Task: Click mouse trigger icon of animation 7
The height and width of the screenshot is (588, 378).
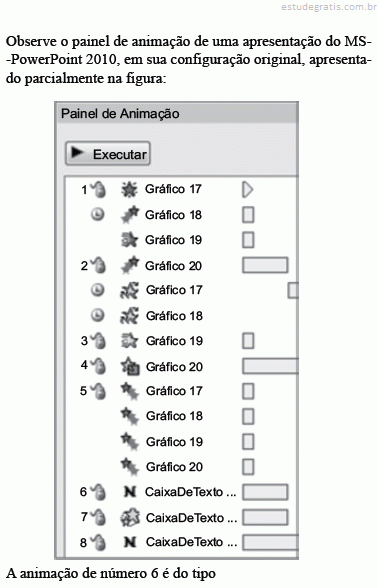Action: tap(98, 517)
